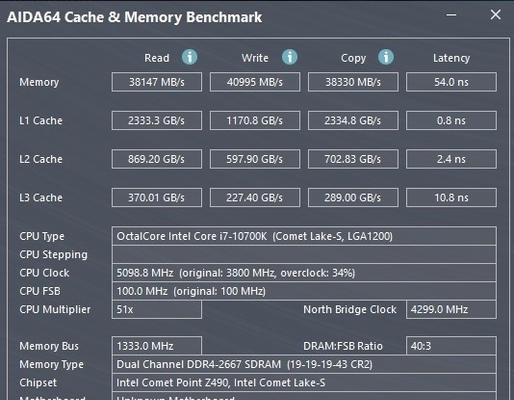
Task: Click L2 Cache Write 597.90 GB/s field
Action: [255, 159]
